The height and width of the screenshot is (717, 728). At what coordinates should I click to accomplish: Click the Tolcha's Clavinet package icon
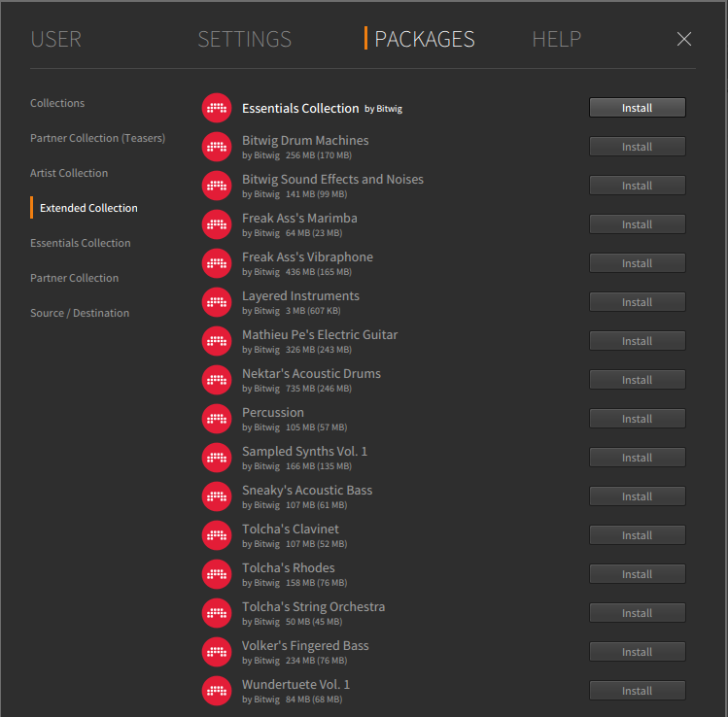[217, 535]
